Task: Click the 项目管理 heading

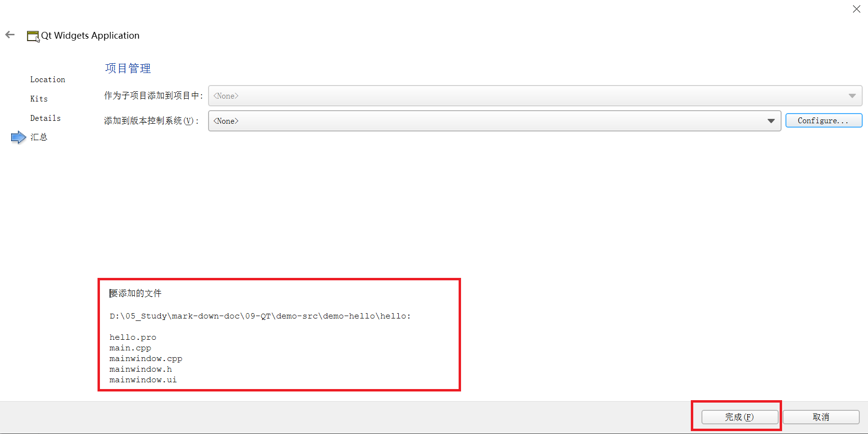Action: click(128, 69)
